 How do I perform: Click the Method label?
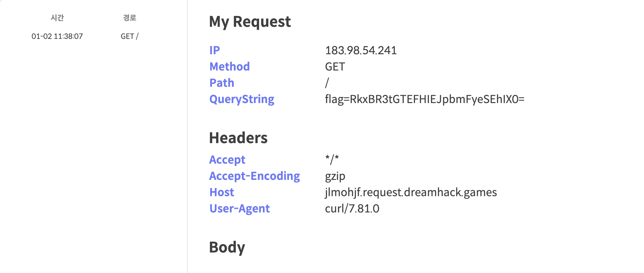(230, 67)
